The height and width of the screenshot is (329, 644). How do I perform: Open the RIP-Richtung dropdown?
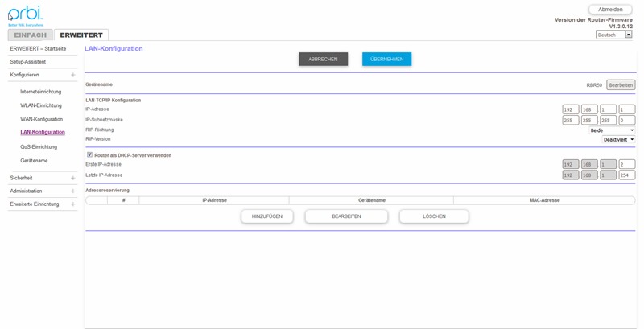tap(612, 130)
